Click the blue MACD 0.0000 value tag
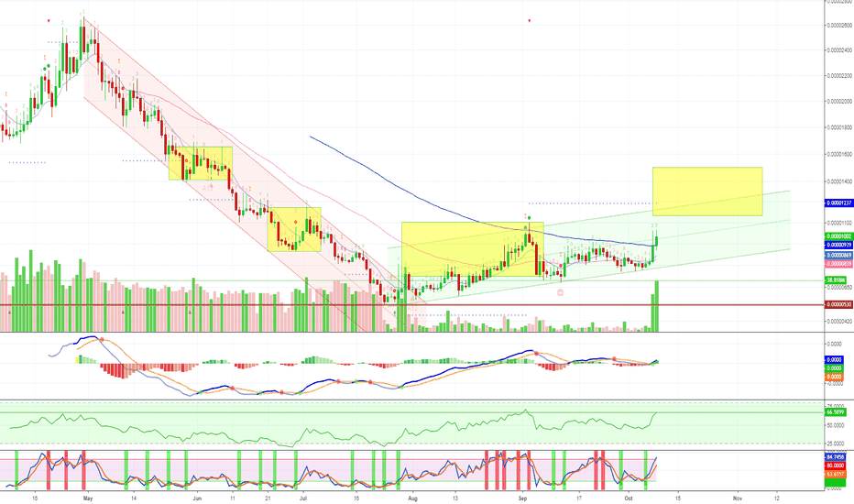The image size is (854, 504). click(835, 359)
